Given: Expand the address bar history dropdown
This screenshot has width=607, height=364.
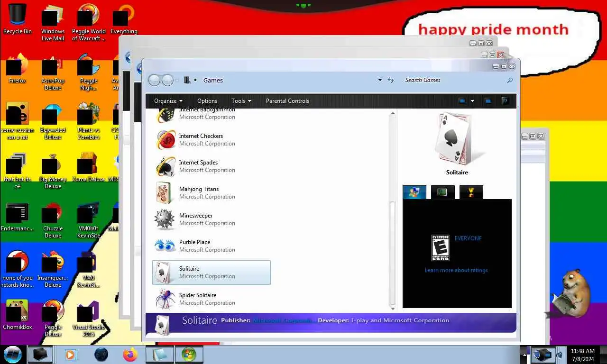Looking at the screenshot, I should pyautogui.click(x=380, y=80).
